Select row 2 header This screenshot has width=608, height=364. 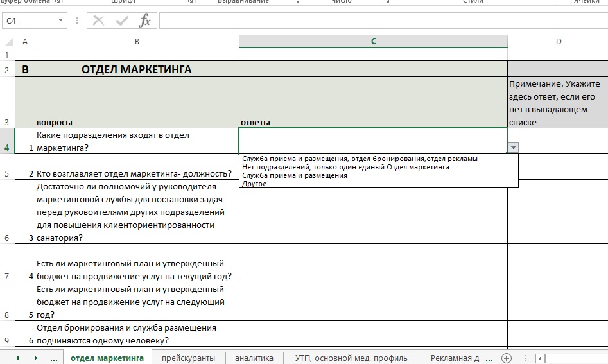pos(7,69)
